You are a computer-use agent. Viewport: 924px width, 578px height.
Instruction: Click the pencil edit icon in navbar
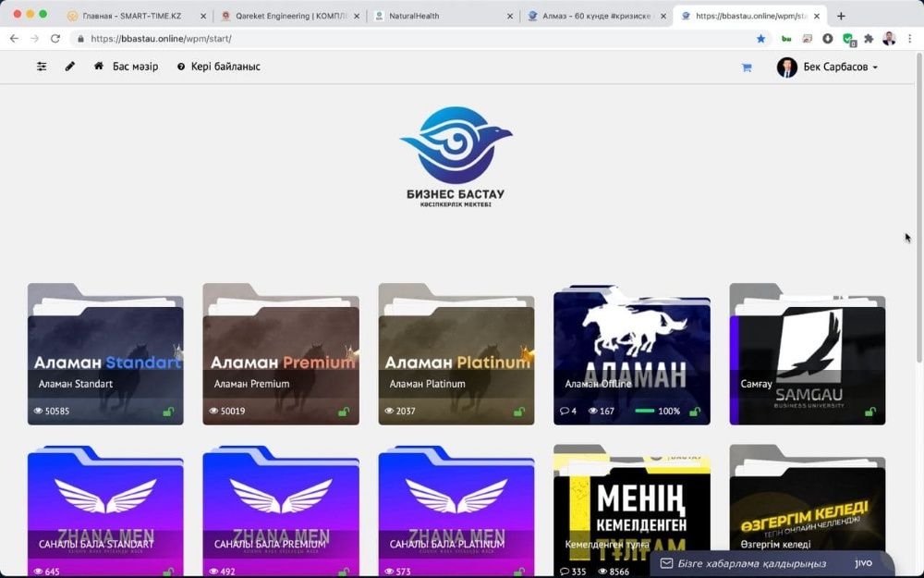[x=70, y=66]
